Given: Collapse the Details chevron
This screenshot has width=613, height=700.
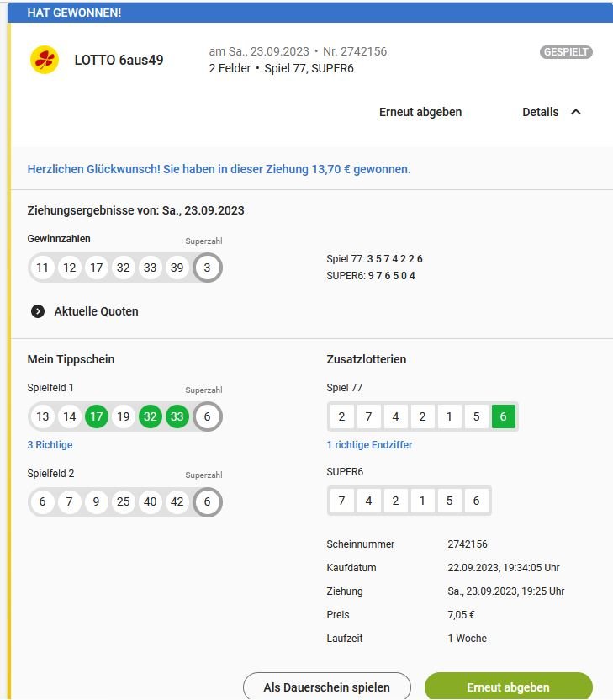Looking at the screenshot, I should point(576,112).
